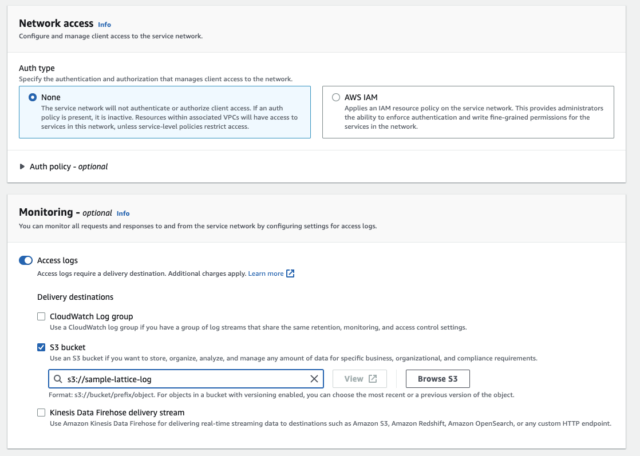640x456 pixels.
Task: Click the Browse S3 button
Action: [x=438, y=379]
